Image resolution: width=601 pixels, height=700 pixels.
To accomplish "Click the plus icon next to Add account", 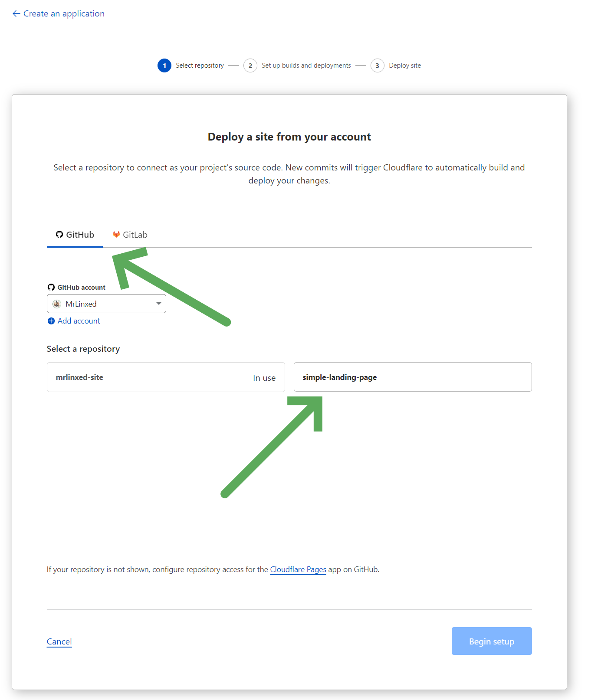I will pos(51,321).
